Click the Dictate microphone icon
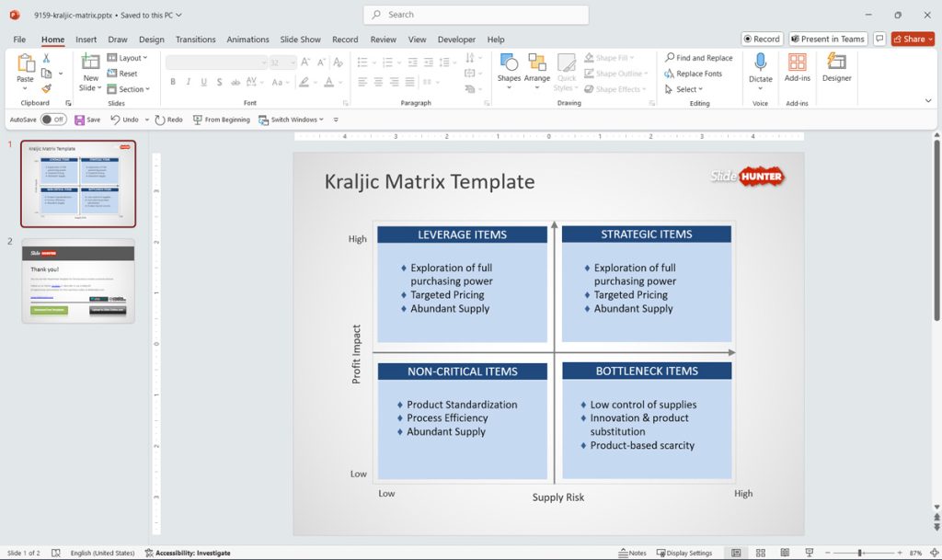Viewport: 942px width, 560px height. tap(760, 62)
